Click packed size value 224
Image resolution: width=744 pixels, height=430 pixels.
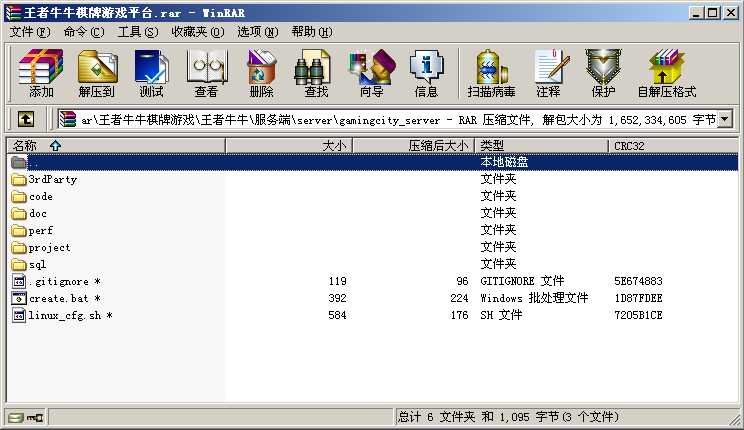pyautogui.click(x=459, y=298)
